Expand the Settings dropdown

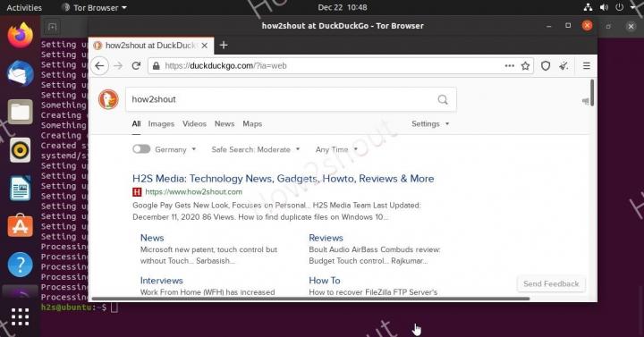pos(430,123)
